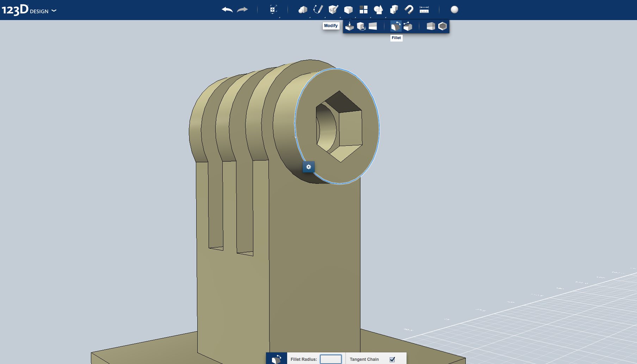
Task: Select the Snap magnet tool
Action: tap(409, 10)
